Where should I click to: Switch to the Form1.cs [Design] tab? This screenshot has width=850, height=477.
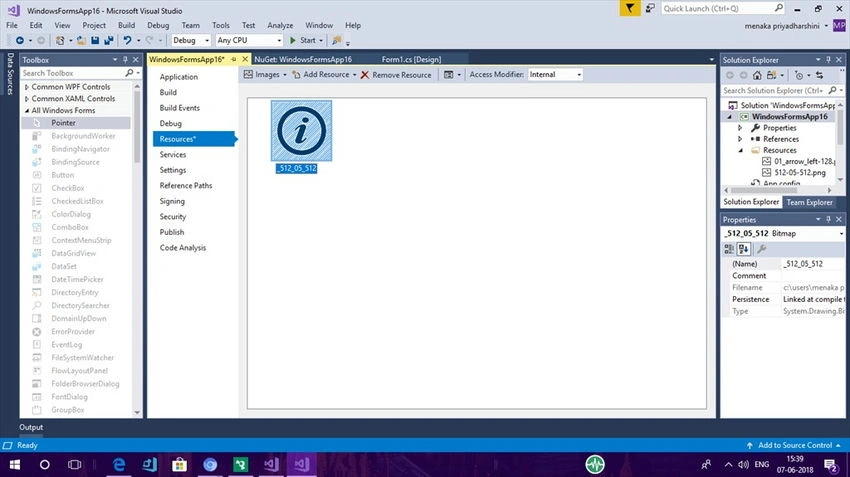point(411,60)
